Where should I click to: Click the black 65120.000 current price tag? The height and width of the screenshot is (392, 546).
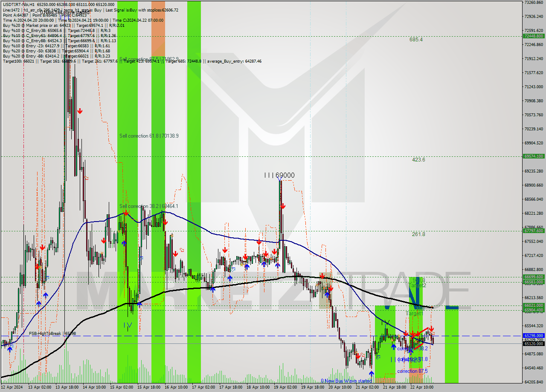pos(533,343)
